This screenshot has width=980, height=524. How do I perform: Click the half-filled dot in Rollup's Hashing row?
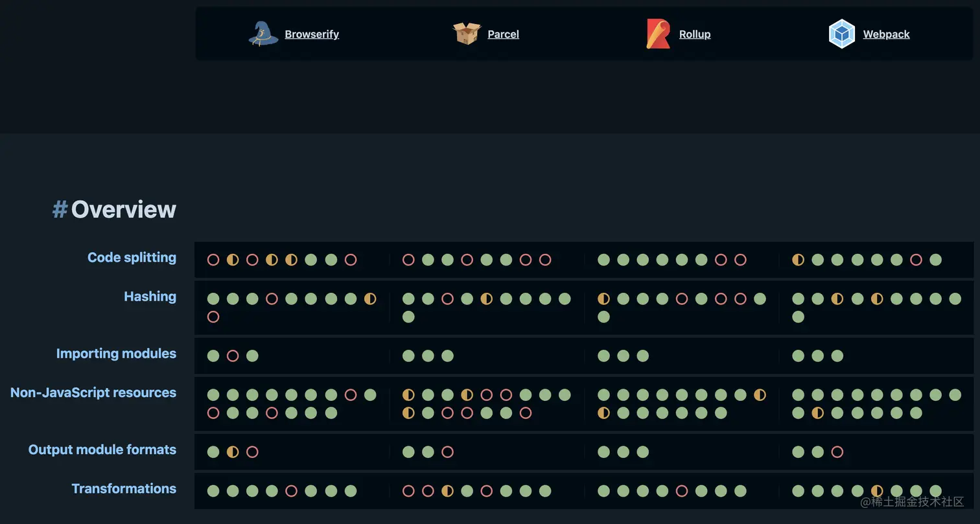coord(603,299)
